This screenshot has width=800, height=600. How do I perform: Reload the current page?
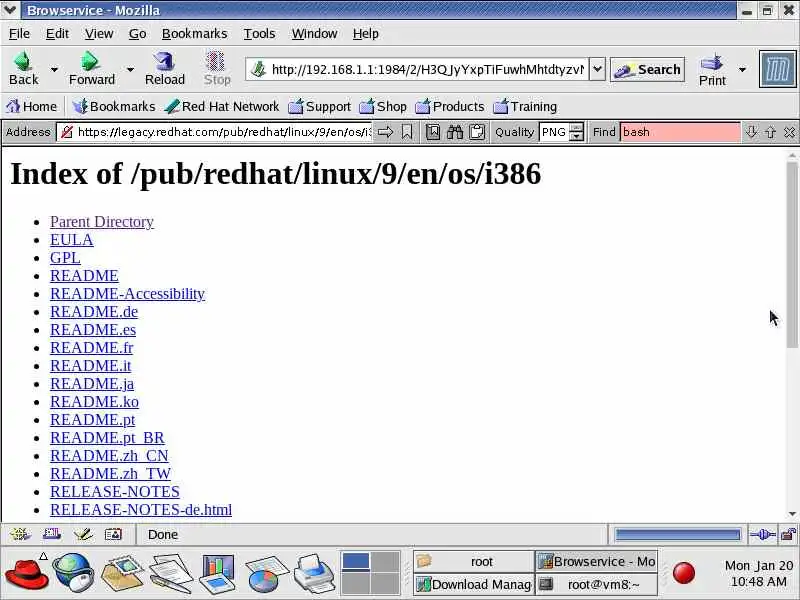164,61
